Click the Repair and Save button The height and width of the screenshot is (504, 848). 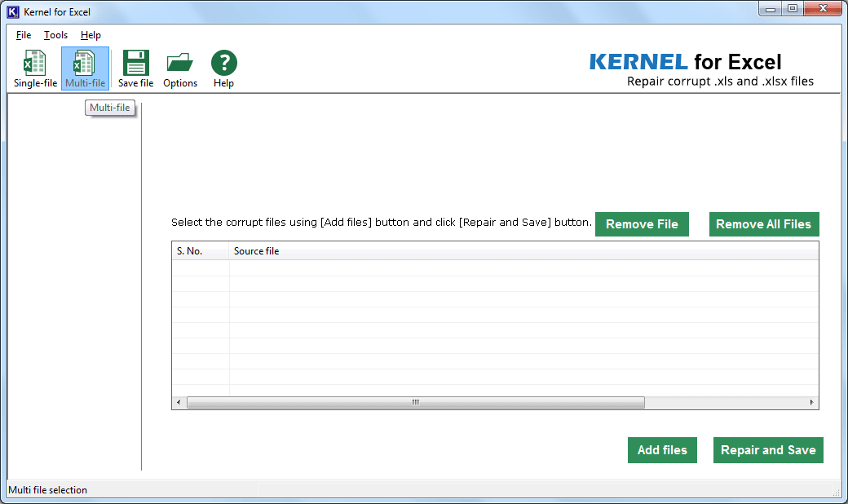tap(768, 450)
